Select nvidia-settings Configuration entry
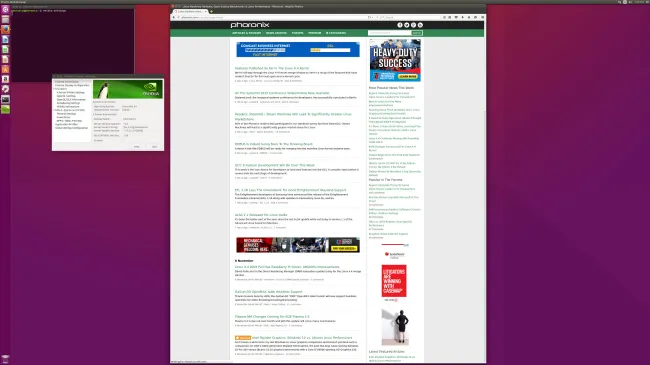The width and height of the screenshot is (650, 365). point(72,128)
